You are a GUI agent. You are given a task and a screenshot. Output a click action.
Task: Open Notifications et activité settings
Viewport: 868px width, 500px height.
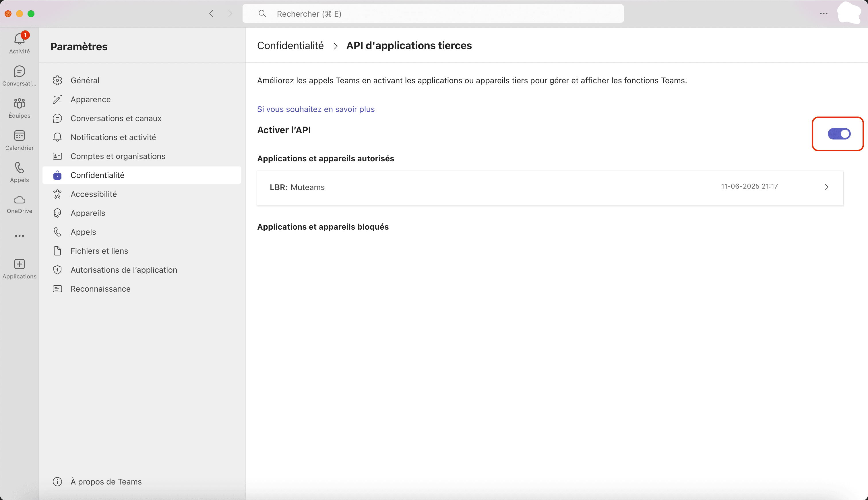[x=142, y=137]
